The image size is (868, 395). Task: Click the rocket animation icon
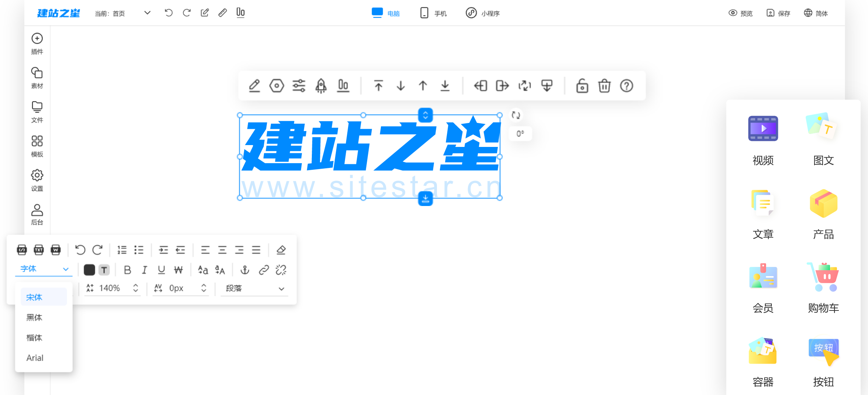click(321, 86)
